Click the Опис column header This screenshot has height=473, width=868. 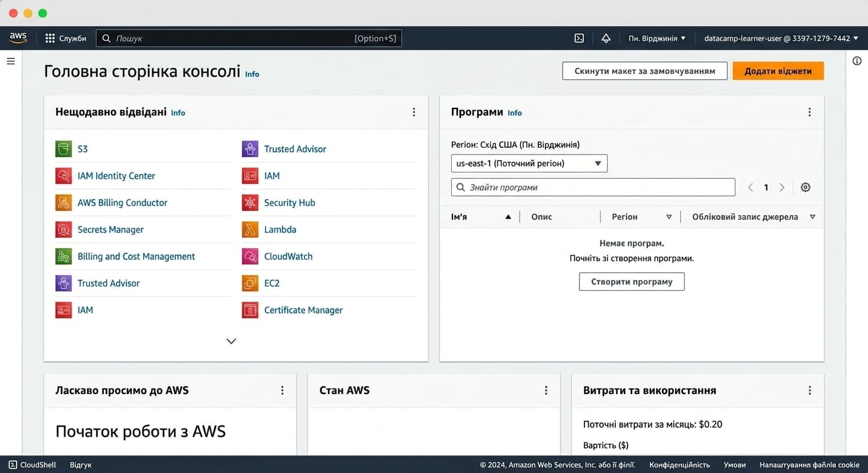click(542, 217)
